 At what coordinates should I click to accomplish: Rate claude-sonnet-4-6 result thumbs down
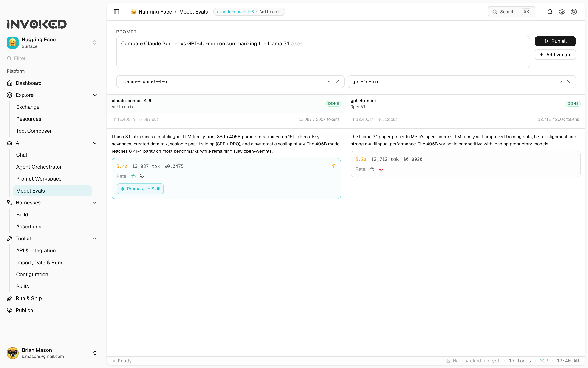pyautogui.click(x=142, y=176)
